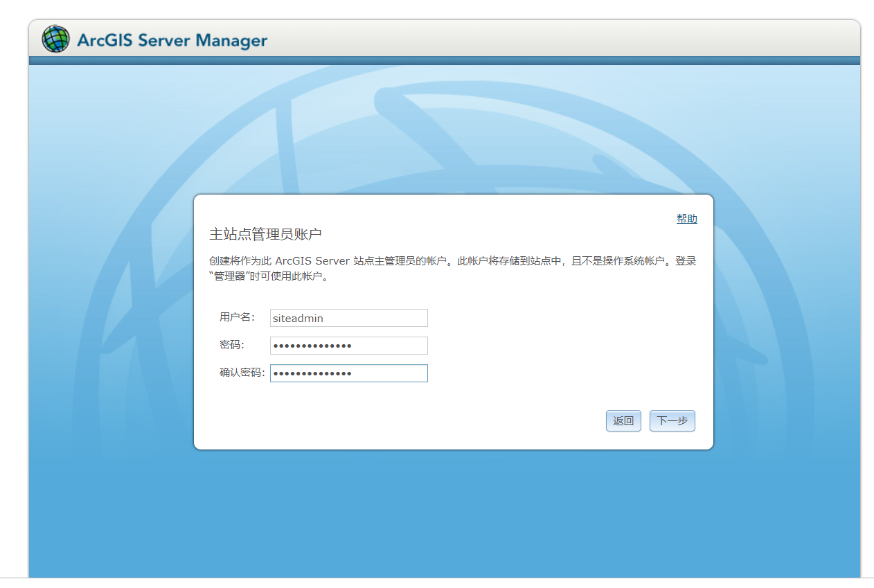The width and height of the screenshot is (874, 588).
Task: Click the 用户名 label
Action: (238, 317)
